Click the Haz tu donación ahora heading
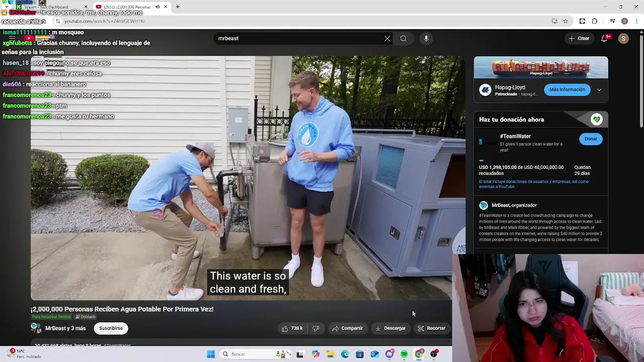644x362 pixels. click(x=512, y=120)
